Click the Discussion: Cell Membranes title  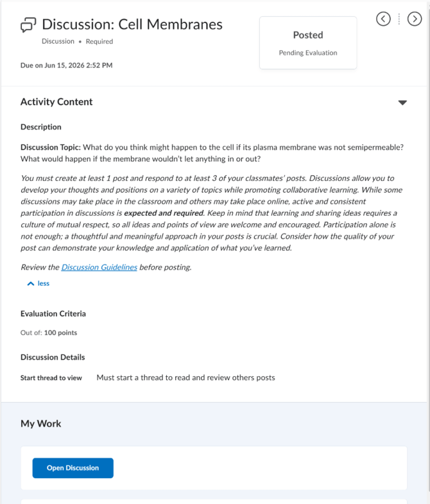(132, 24)
